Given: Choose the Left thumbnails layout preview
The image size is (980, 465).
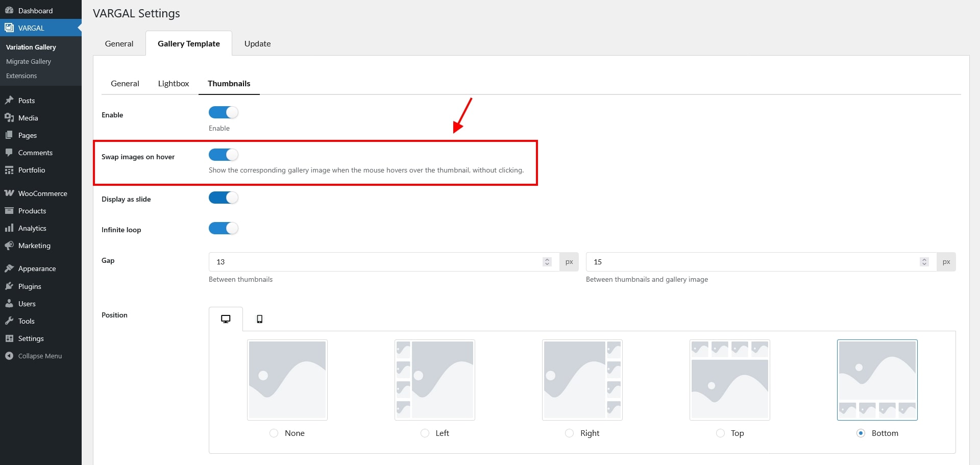Looking at the screenshot, I should [435, 380].
